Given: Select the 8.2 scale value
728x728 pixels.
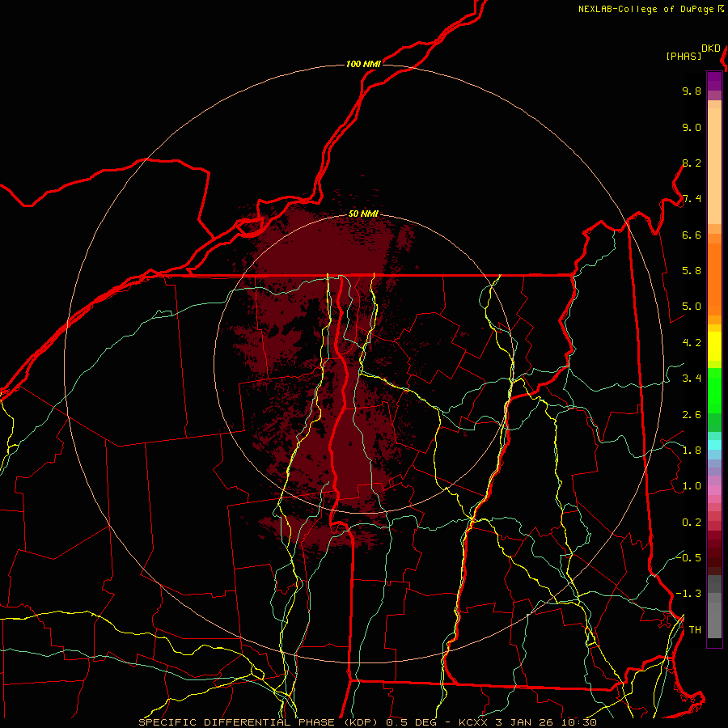Looking at the screenshot, I should [x=692, y=163].
